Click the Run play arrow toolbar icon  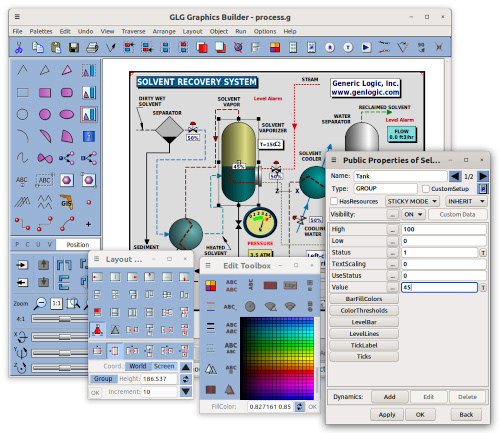click(366, 47)
